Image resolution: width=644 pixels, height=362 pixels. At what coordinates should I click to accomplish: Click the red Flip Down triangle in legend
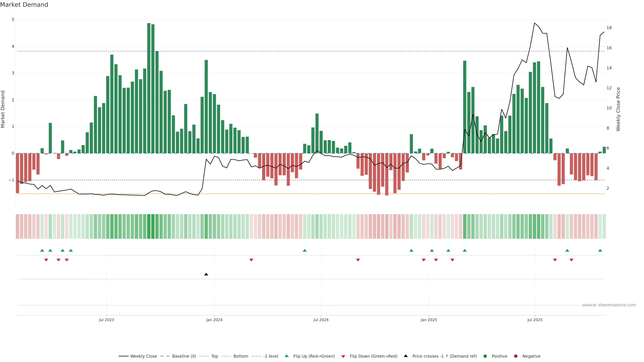pyautogui.click(x=343, y=356)
